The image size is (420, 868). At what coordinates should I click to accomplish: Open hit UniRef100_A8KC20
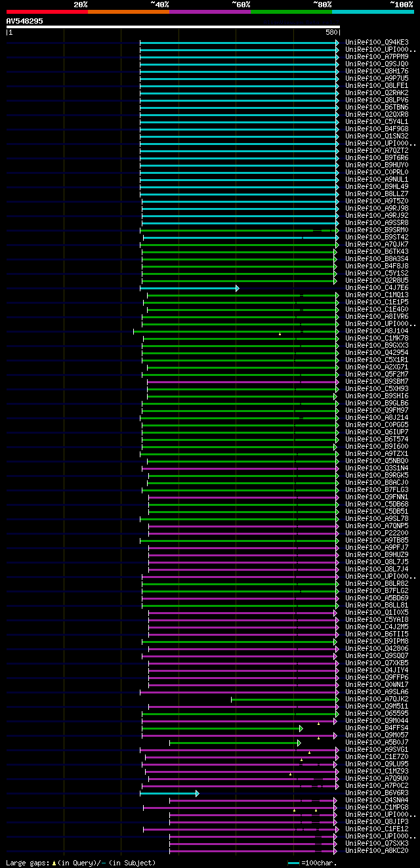coord(377,851)
